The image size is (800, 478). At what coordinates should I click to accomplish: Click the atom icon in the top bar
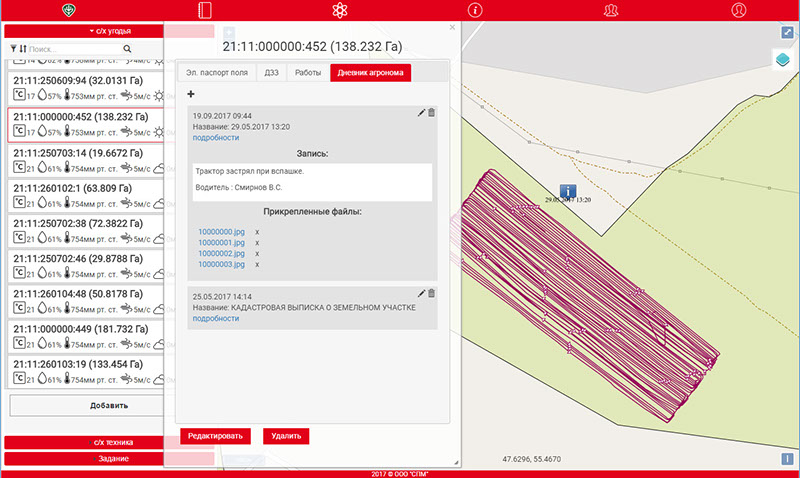pos(340,11)
